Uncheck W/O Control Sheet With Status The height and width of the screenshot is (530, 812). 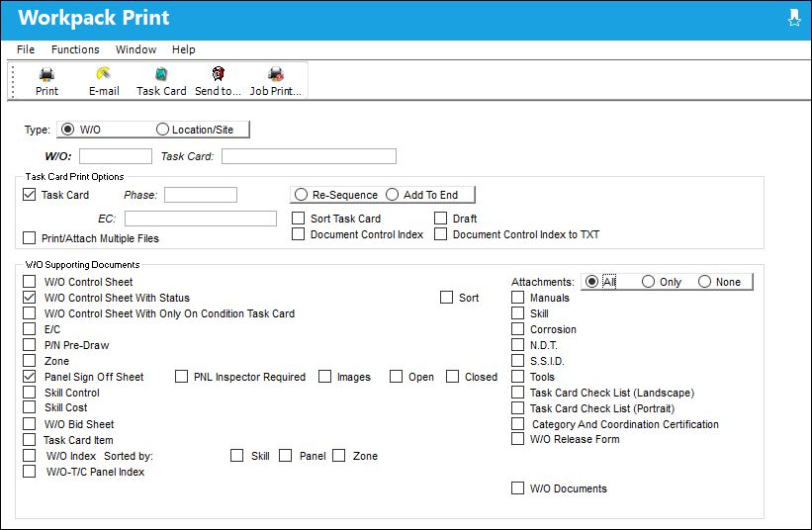pyautogui.click(x=30, y=298)
